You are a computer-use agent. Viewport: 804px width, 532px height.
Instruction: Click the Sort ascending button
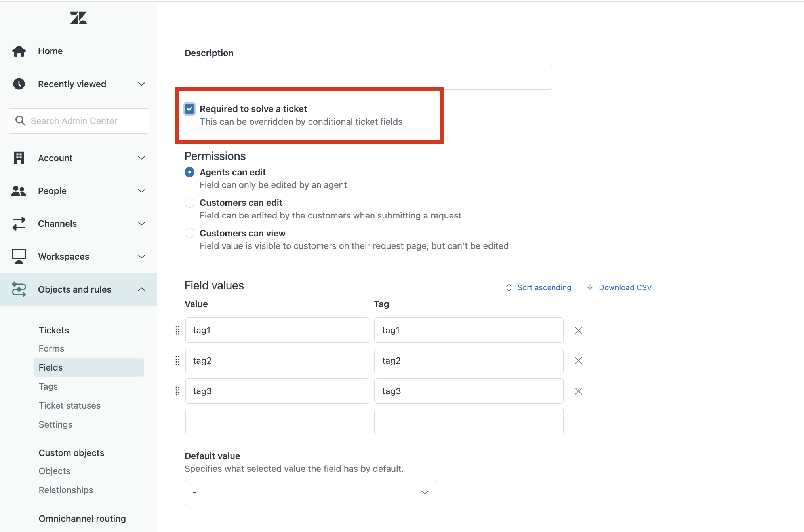538,287
